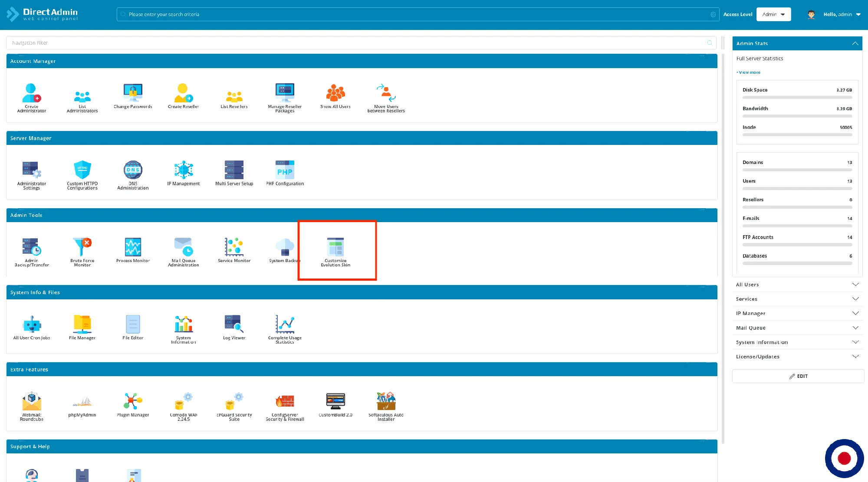868x482 pixels.
Task: Open Administrator Settings
Action: click(x=31, y=175)
